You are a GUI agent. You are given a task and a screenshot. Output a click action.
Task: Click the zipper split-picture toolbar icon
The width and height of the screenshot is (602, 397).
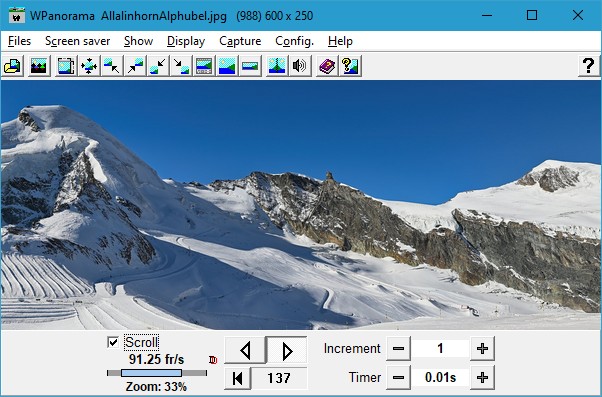pyautogui.click(x=277, y=66)
